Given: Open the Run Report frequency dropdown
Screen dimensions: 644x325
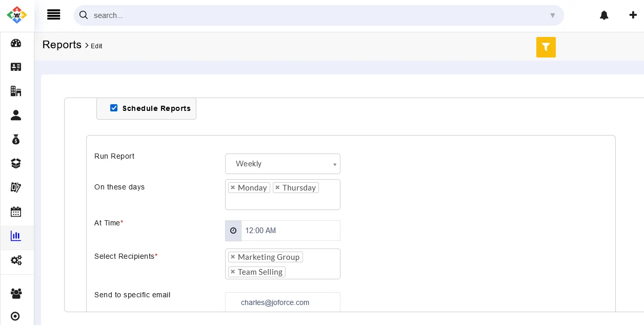Looking at the screenshot, I should (x=283, y=163).
